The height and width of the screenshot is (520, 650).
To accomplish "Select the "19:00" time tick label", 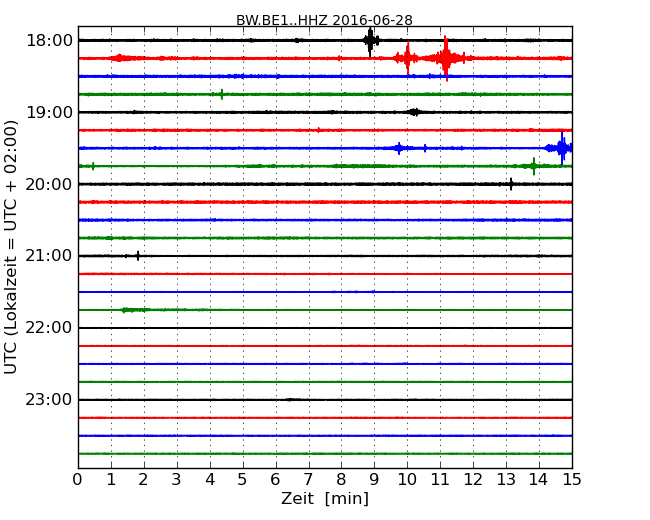I will (x=49, y=112).
